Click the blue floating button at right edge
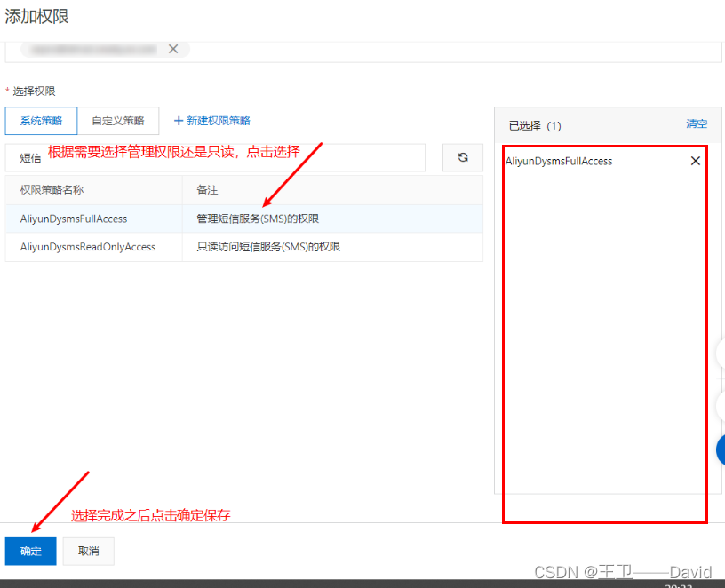 click(721, 449)
